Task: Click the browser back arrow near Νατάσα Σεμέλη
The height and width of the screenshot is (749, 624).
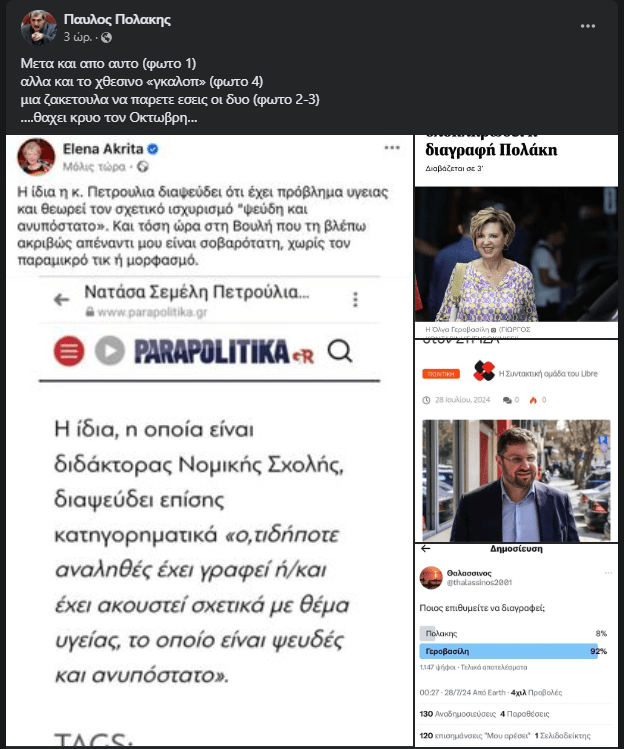Action: 62,300
